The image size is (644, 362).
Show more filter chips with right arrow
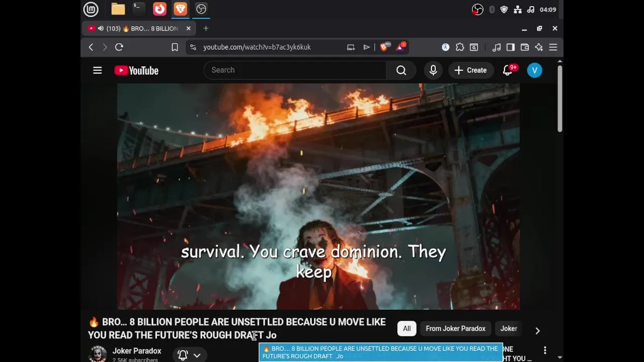point(537,330)
